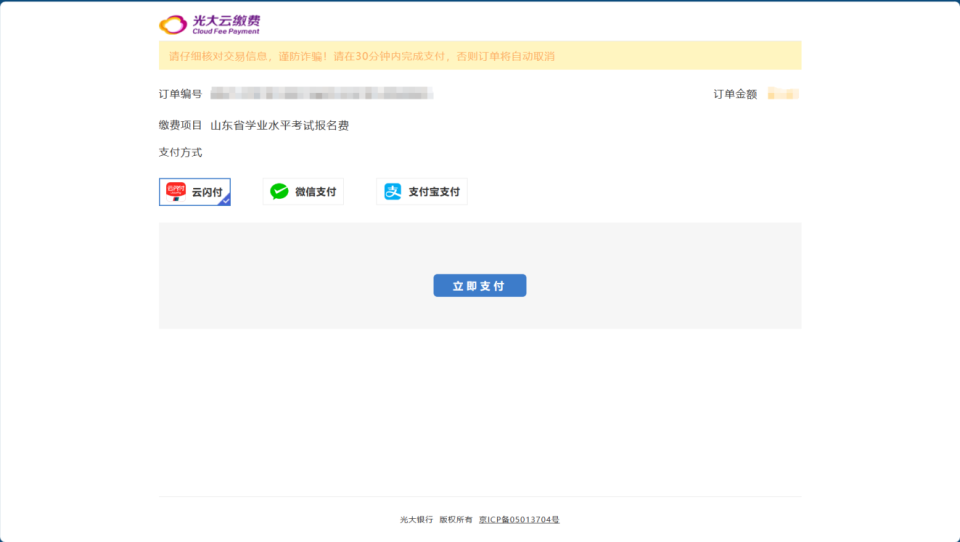Open the 京ICP备05013704号 link
Screen dimensions: 960x542
[519, 519]
